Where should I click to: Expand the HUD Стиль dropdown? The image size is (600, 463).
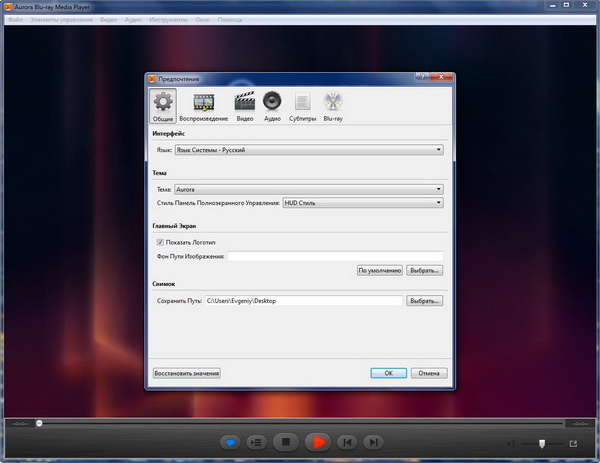(x=363, y=202)
